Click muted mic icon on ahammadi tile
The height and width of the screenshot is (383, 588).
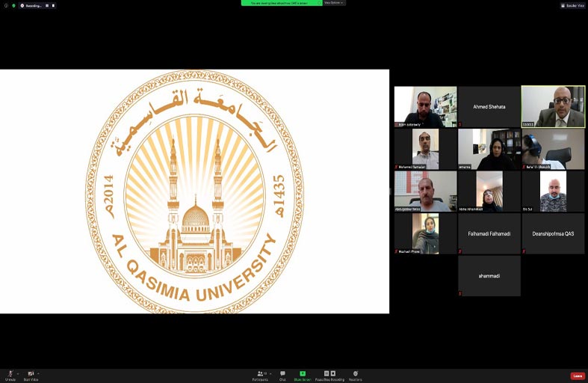coord(460,293)
